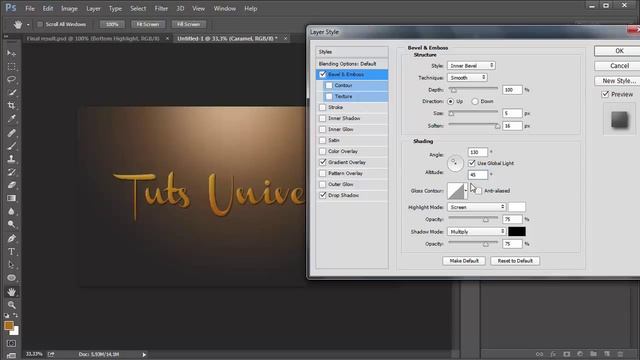The image size is (640, 360).
Task: Enable the Contour checkbox
Action: tap(329, 85)
